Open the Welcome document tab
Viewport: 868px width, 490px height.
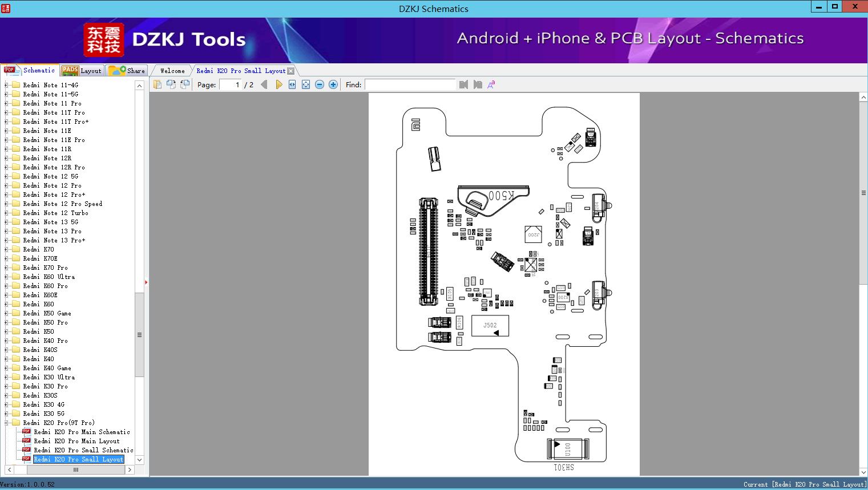pos(172,71)
